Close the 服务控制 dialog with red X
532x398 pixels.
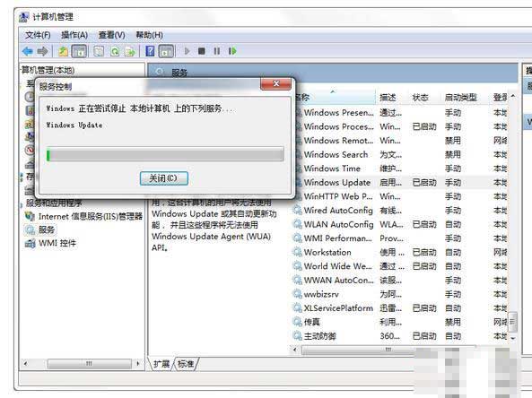[x=275, y=83]
